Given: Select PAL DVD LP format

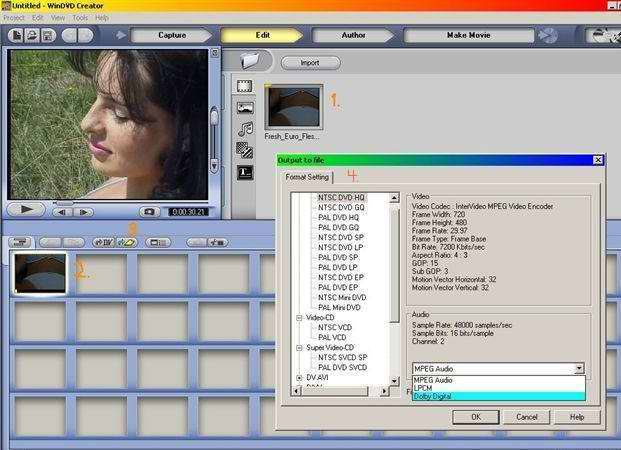Looking at the screenshot, I should [x=337, y=267].
